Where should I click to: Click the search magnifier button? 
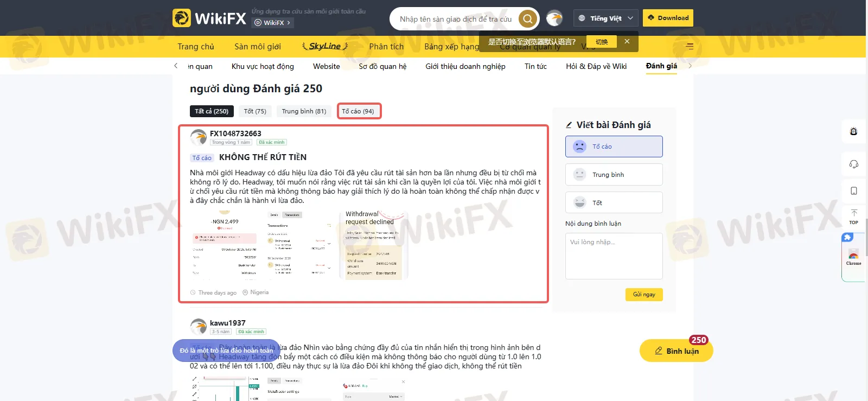[x=527, y=19]
